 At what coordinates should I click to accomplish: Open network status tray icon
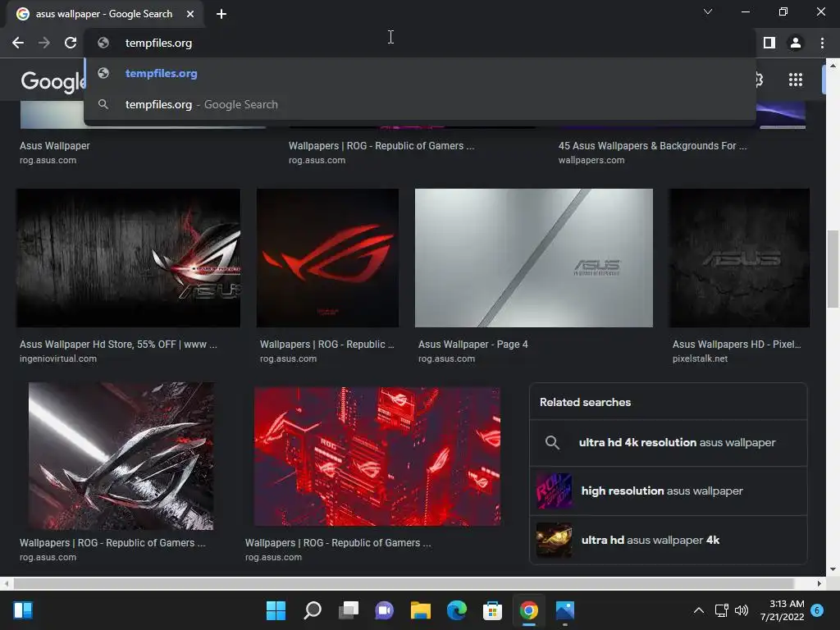pos(721,610)
